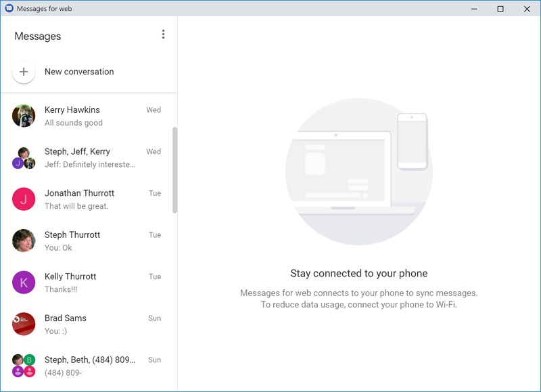Open the Brad Sams name entry
Viewport: 541px width, 392px height.
66,318
